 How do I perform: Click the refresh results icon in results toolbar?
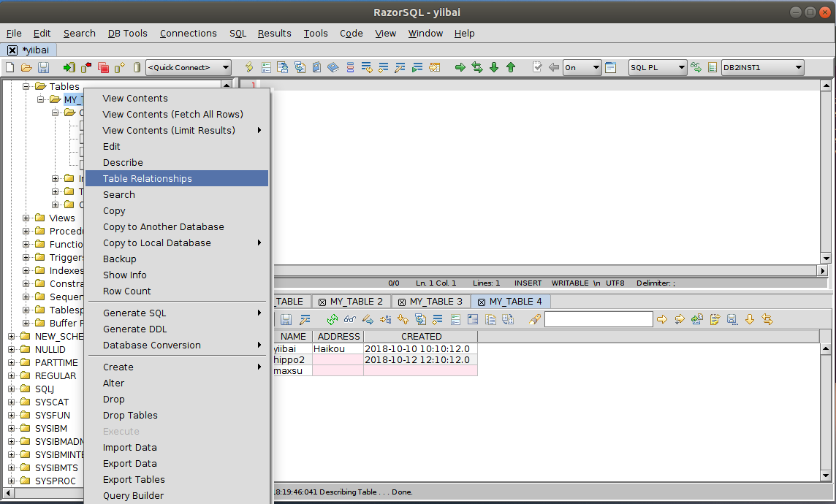click(x=332, y=319)
